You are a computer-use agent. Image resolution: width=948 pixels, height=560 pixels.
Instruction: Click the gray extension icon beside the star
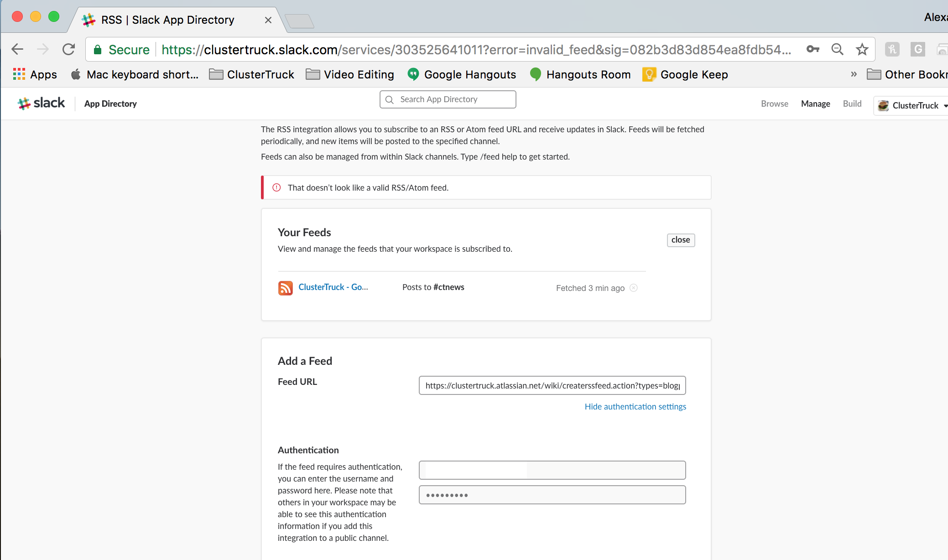(x=892, y=49)
